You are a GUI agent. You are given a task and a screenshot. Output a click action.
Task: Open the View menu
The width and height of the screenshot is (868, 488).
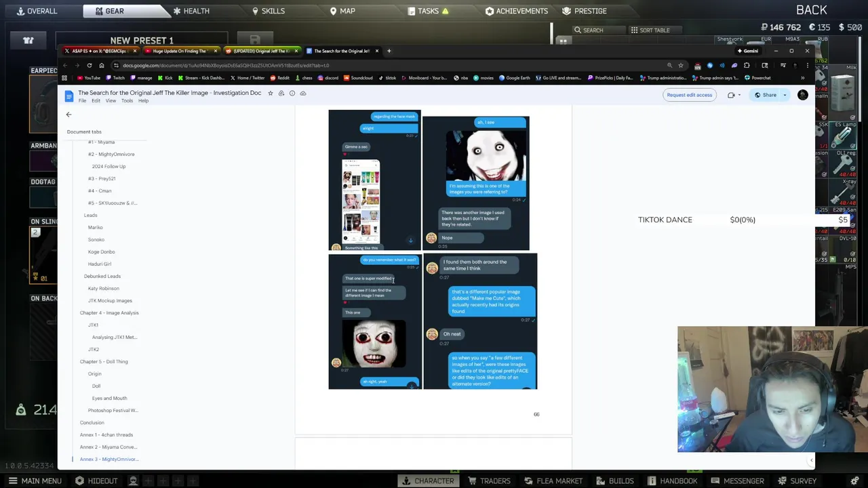[x=111, y=101]
